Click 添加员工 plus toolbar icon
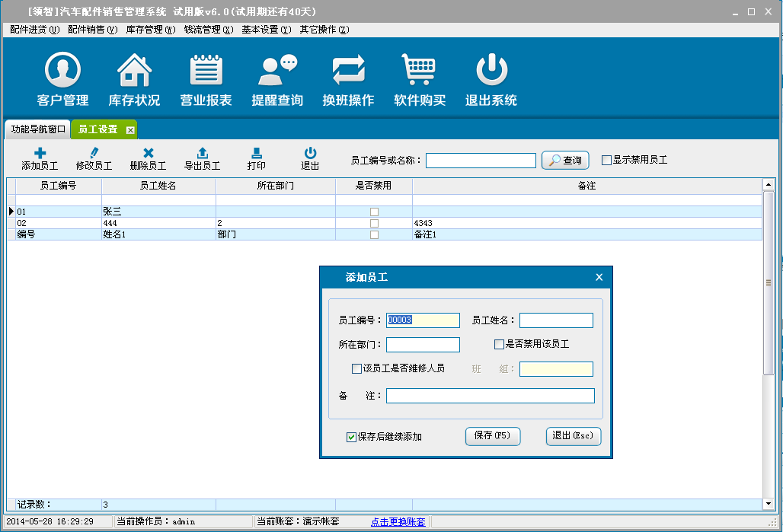This screenshot has width=783, height=532. 40,153
